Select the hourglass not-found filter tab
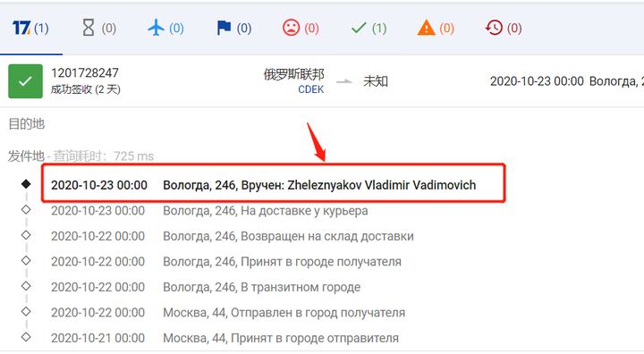This screenshot has width=644, height=354. tap(99, 28)
